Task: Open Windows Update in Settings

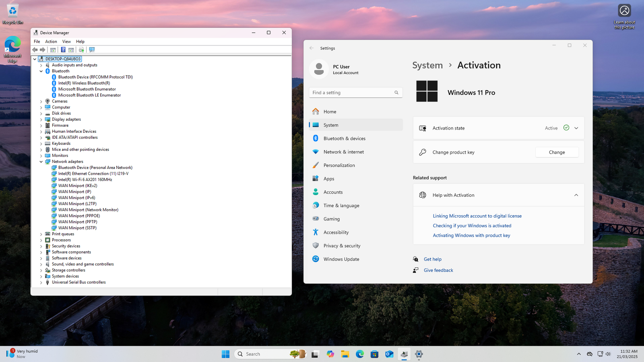Action: [x=356, y=259]
